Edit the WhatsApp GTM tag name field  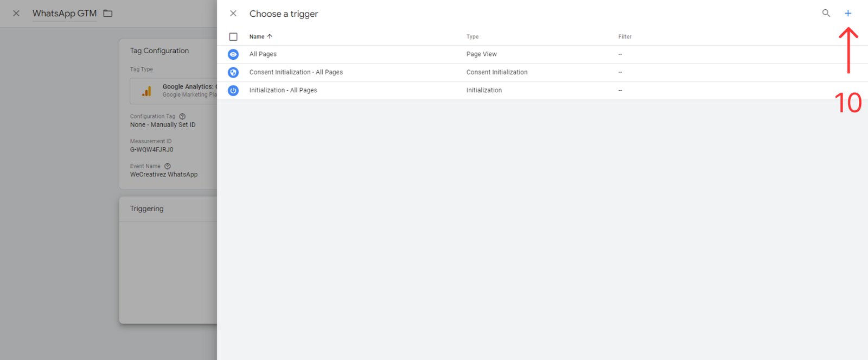(65, 14)
